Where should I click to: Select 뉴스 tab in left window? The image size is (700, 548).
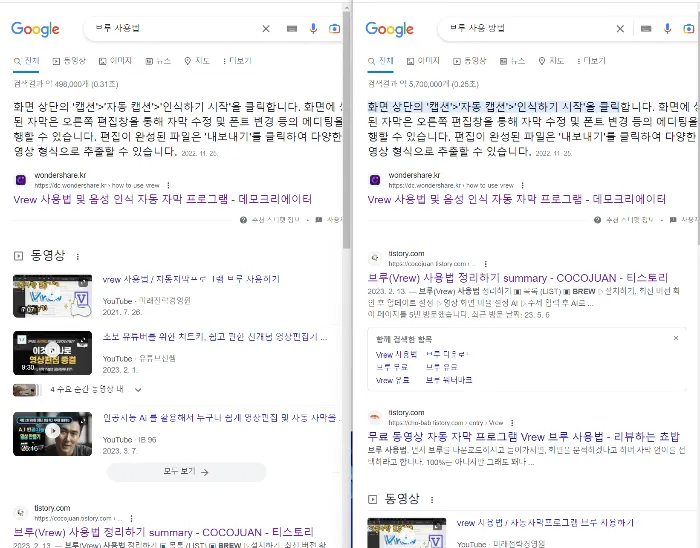click(x=158, y=61)
